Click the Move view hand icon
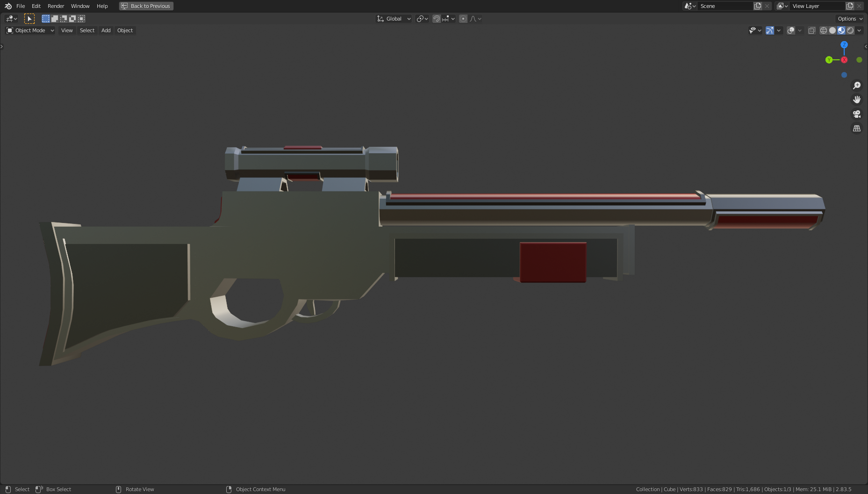Screen dimensions: 868x494 pyautogui.click(x=857, y=99)
